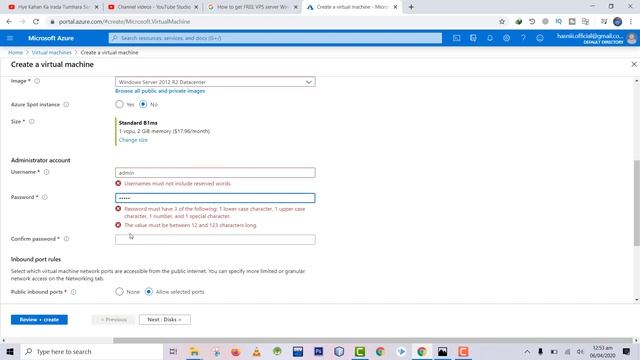Click the IQ browser extension icon

pyautogui.click(x=558, y=22)
